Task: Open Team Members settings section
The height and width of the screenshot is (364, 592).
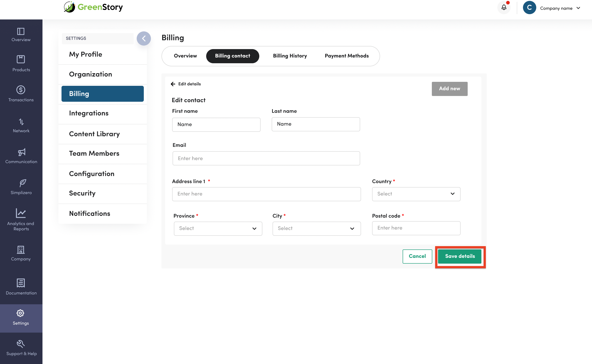Action: [x=94, y=154]
